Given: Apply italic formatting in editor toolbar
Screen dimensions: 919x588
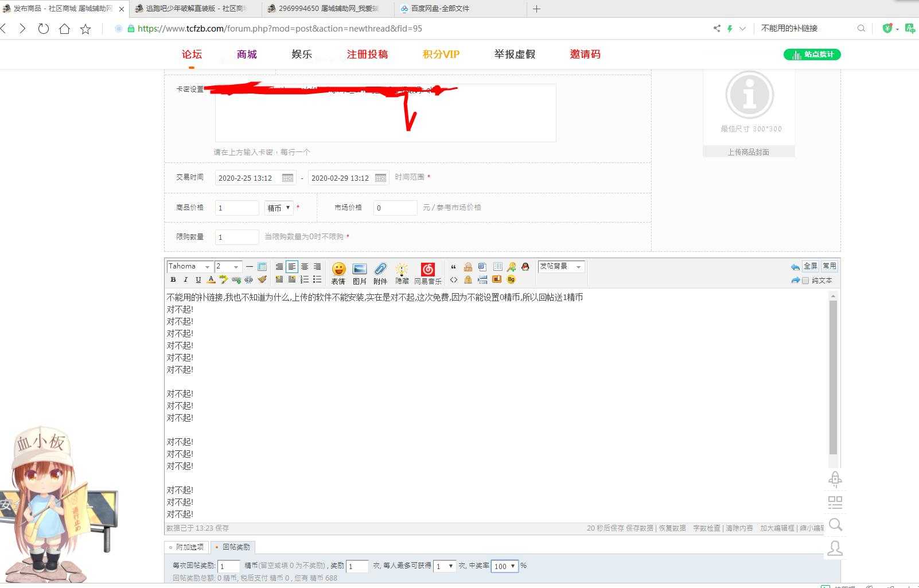Looking at the screenshot, I should pyautogui.click(x=185, y=279).
